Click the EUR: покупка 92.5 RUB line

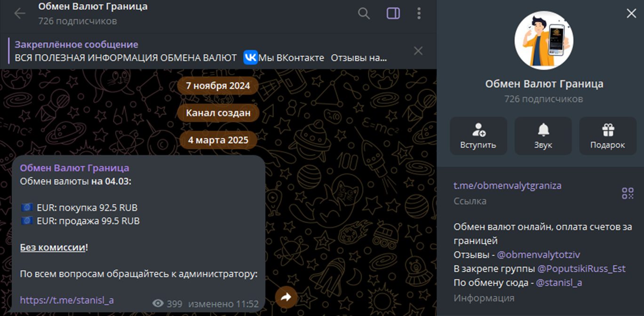[79, 208]
